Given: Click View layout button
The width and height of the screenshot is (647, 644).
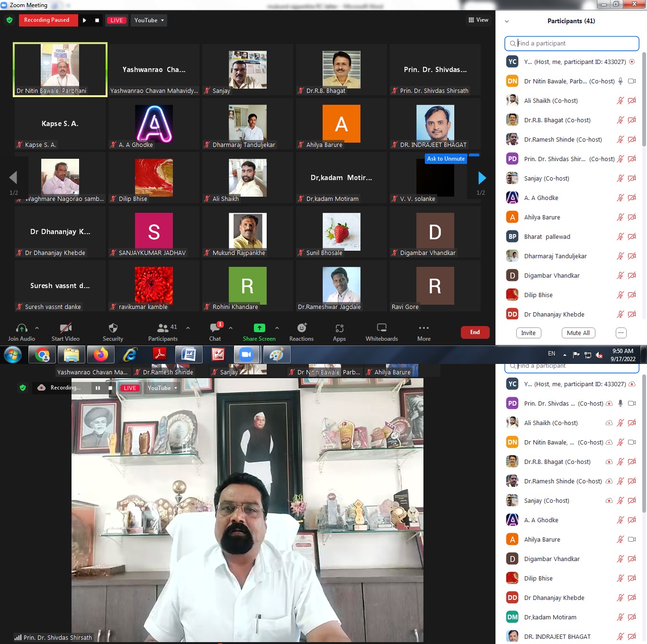Looking at the screenshot, I should point(478,20).
